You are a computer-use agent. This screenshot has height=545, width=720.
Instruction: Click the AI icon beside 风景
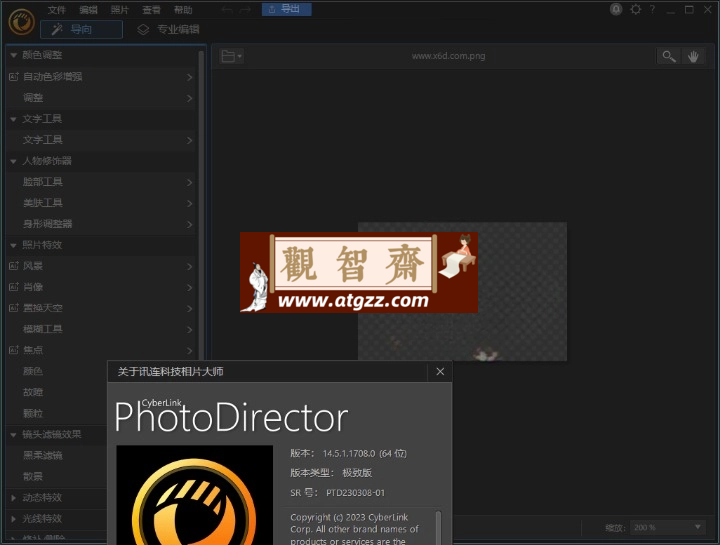pos(14,266)
